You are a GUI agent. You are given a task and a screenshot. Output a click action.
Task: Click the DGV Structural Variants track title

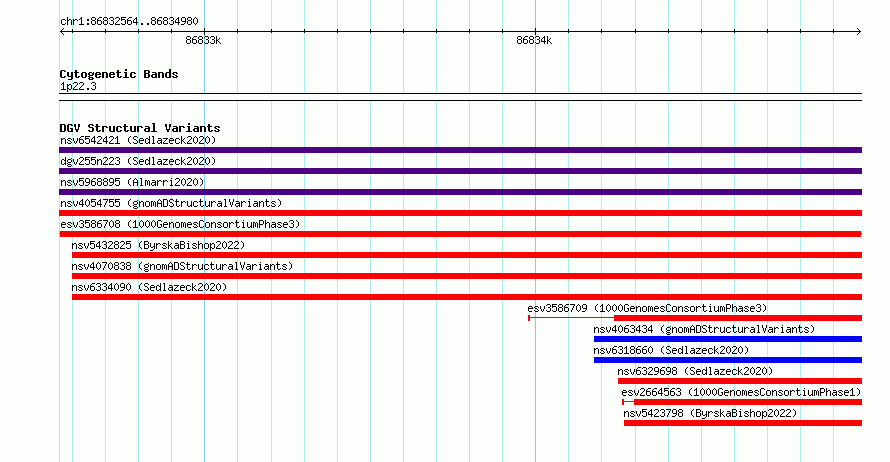pyautogui.click(x=140, y=128)
